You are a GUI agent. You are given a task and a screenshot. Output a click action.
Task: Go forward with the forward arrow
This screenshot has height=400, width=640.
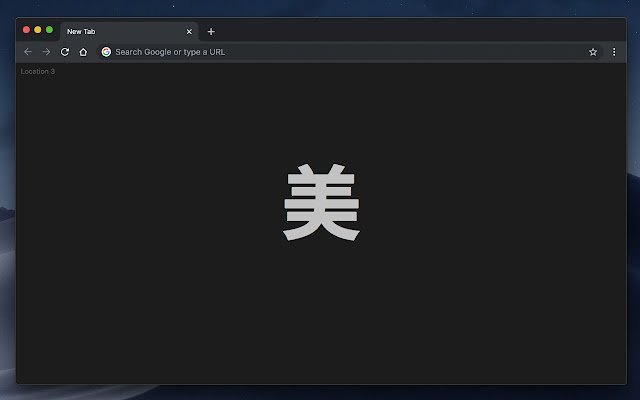(47, 52)
